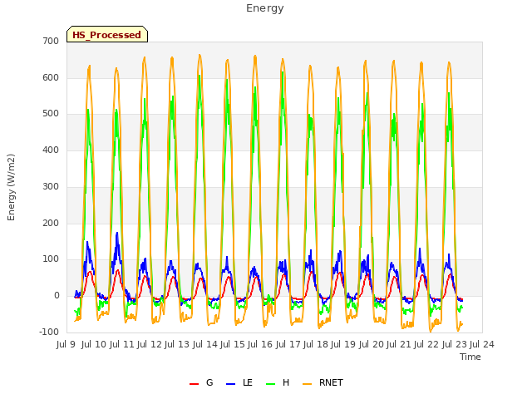The image size is (532, 399).
Task: Click the Jul 11 x-axis tick label
Action: pyautogui.click(x=121, y=345)
